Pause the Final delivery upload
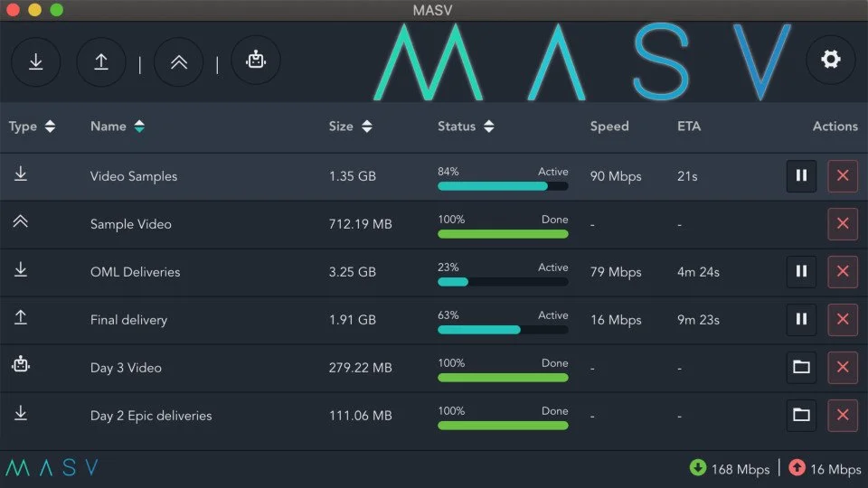The image size is (868, 488). [801, 319]
